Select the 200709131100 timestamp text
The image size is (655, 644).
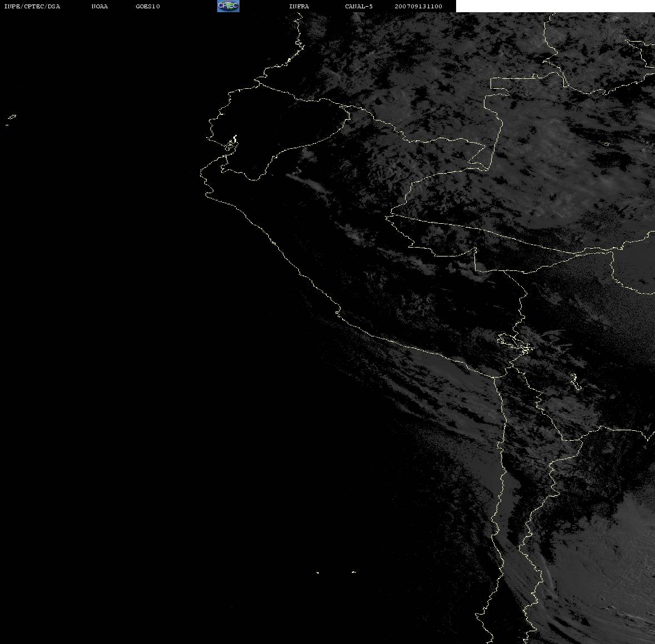[418, 6]
